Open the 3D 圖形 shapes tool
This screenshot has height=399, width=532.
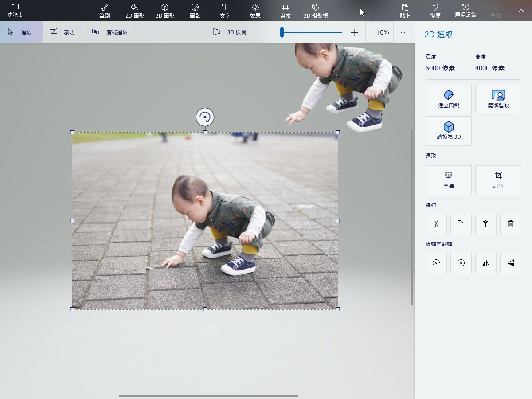coord(165,11)
